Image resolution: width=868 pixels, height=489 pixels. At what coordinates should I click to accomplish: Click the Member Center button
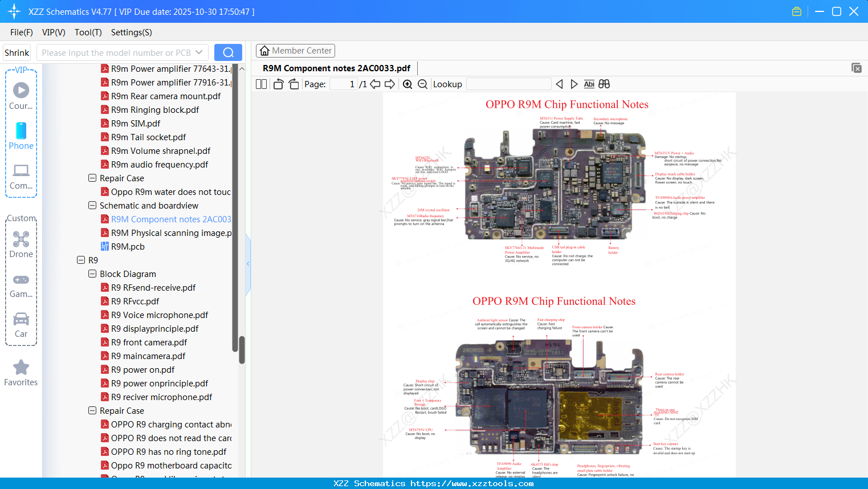295,51
